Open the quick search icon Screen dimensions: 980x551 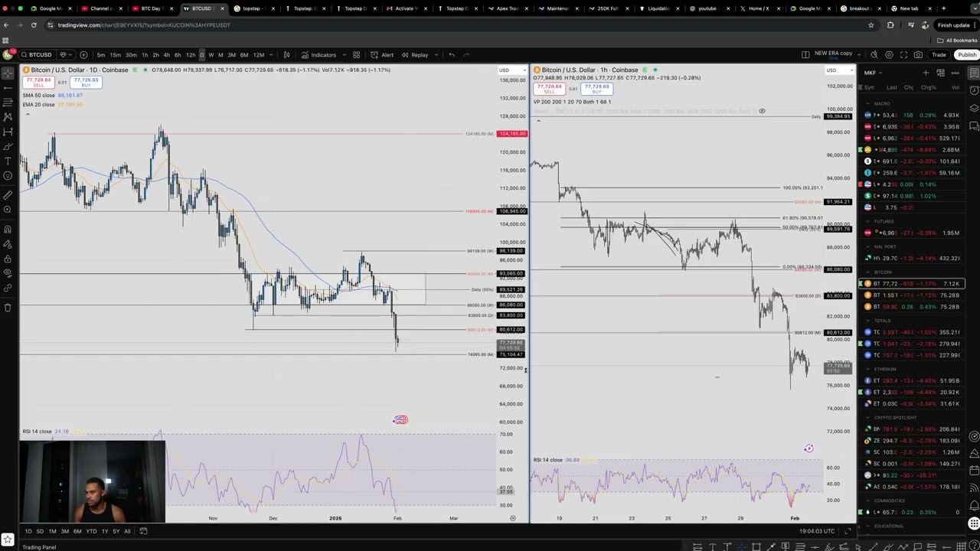(x=874, y=54)
